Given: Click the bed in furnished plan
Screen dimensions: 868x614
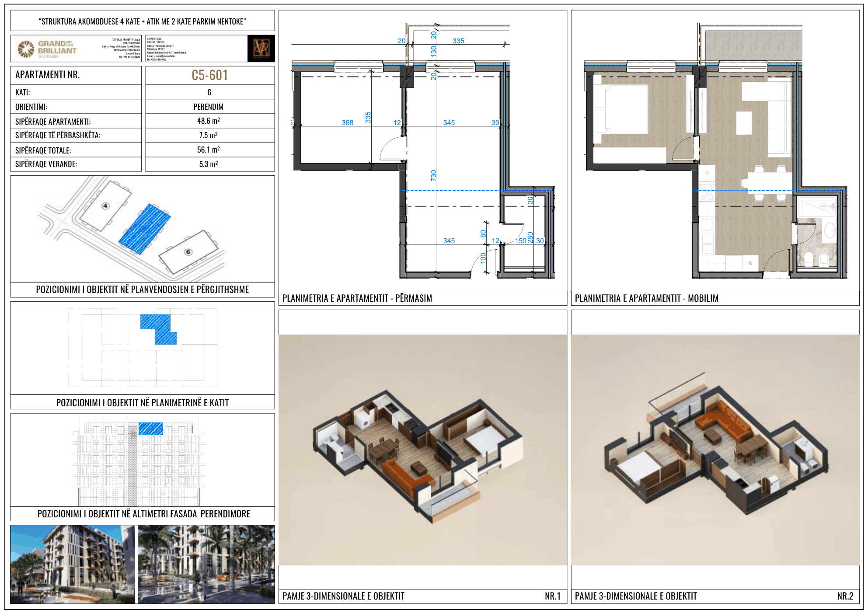Looking at the screenshot, I should [620, 109].
